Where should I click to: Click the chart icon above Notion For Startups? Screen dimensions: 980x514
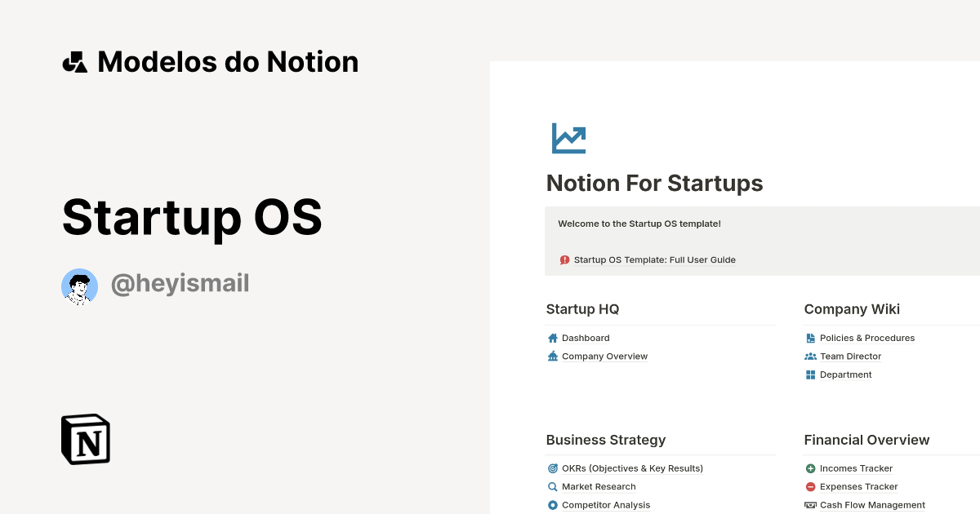568,138
